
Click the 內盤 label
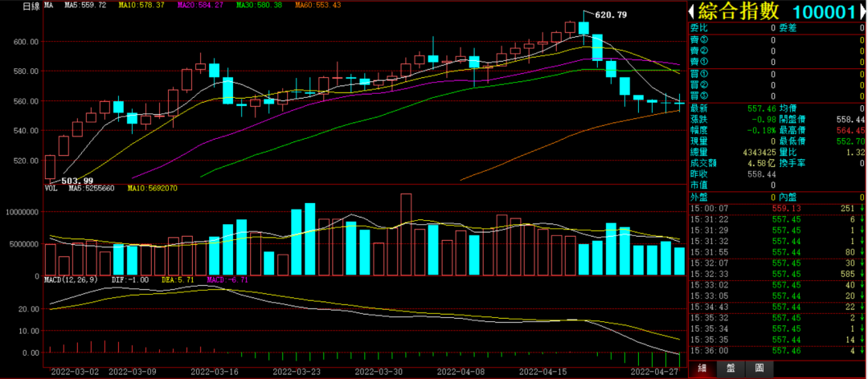coord(787,197)
